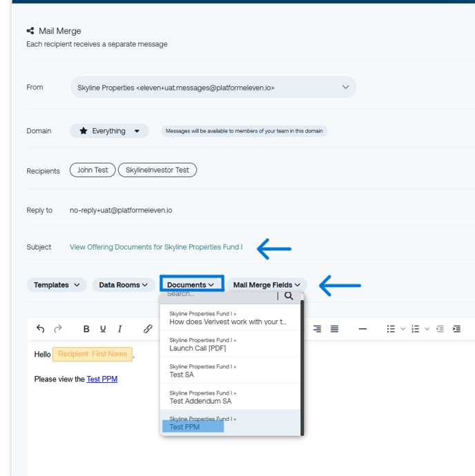
Task: Click into the document Search field
Action: pyautogui.click(x=219, y=295)
